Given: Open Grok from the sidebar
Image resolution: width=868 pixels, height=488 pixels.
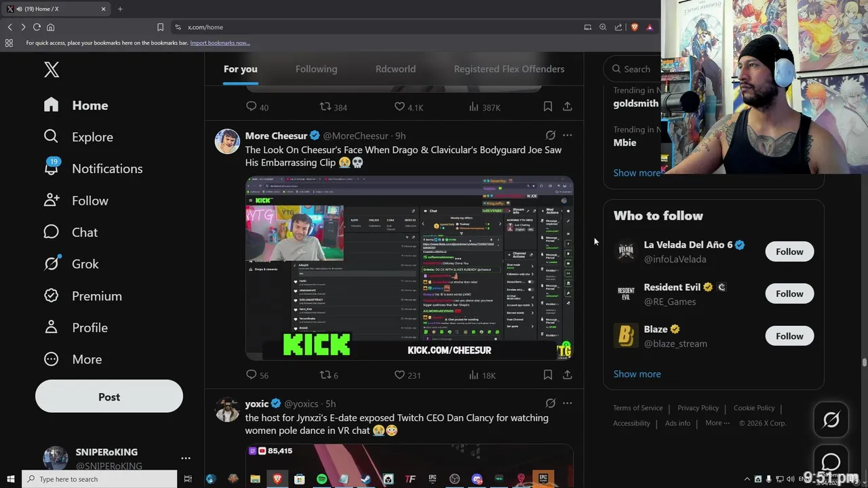Looking at the screenshot, I should click(71, 264).
